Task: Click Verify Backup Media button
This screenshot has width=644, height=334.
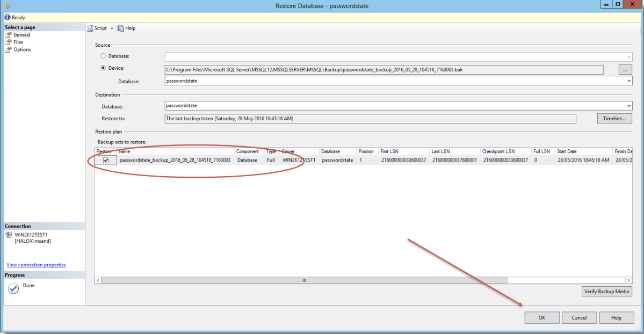Action: pos(606,291)
